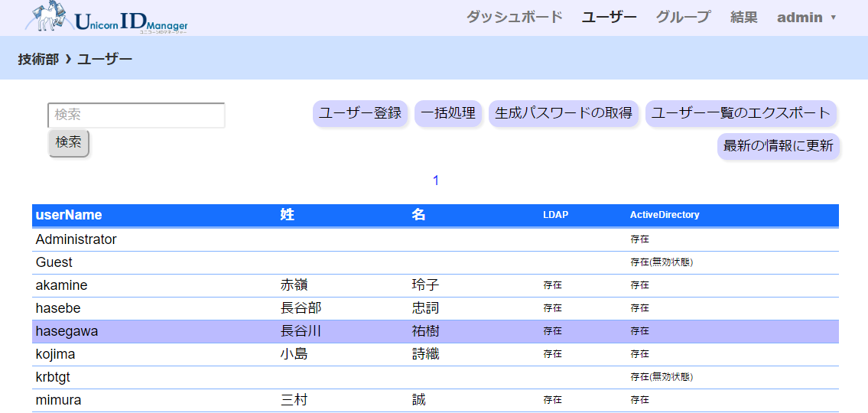This screenshot has width=868, height=413.
Task: Export list with ユーザー一覧のエクスポート
Action: click(x=740, y=113)
